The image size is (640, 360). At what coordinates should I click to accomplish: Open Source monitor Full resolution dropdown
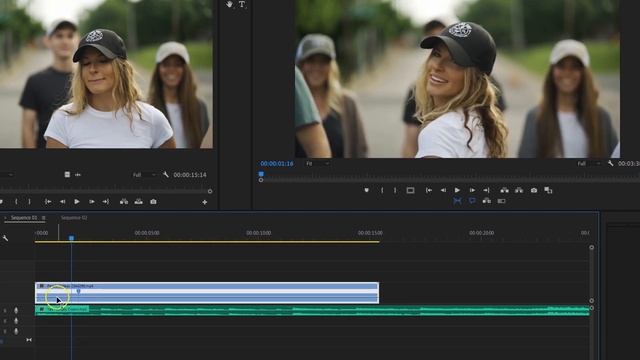coord(144,175)
